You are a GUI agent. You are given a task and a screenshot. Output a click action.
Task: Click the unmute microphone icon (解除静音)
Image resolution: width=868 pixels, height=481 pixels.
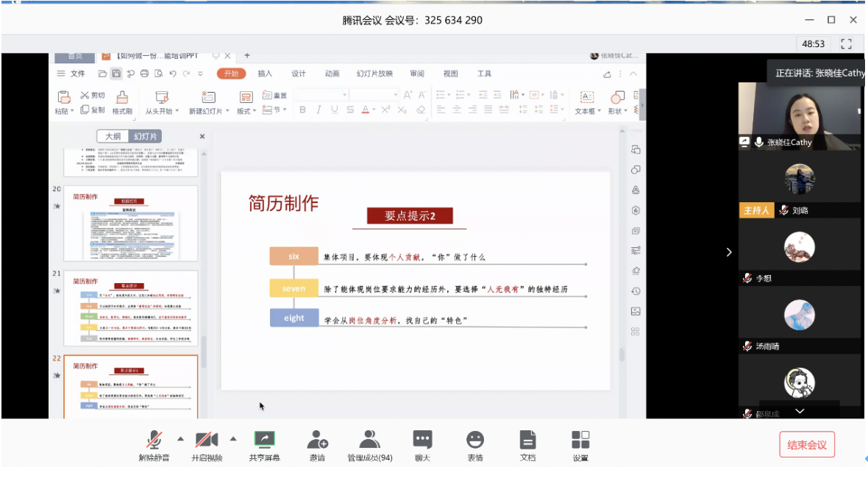click(x=154, y=440)
